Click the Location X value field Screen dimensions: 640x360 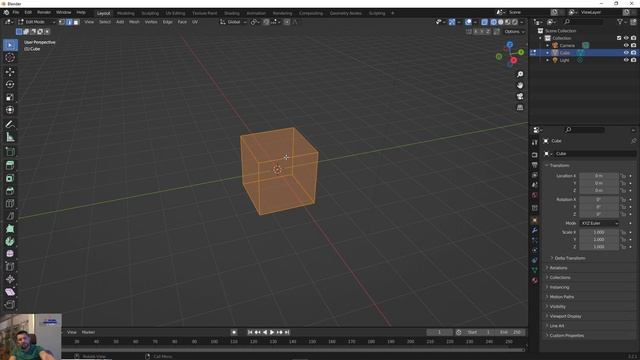tap(599, 176)
